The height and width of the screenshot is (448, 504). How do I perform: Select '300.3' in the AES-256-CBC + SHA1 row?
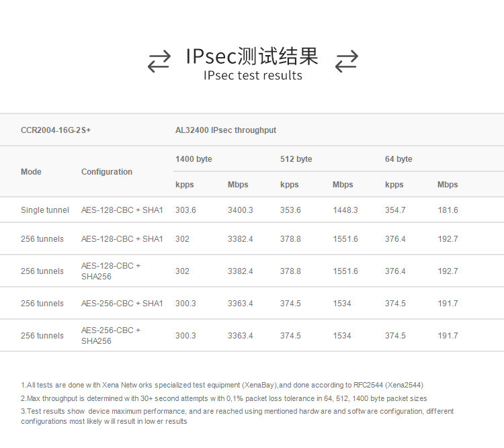point(185,304)
